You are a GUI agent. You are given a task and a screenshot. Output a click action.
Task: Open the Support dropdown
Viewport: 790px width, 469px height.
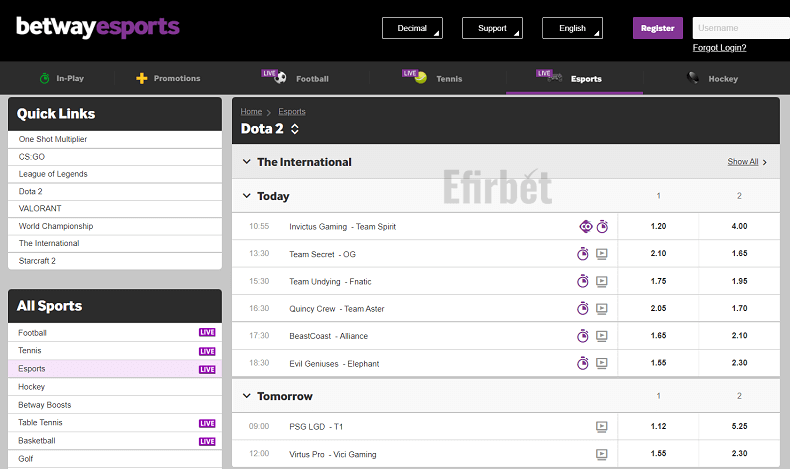click(x=492, y=28)
